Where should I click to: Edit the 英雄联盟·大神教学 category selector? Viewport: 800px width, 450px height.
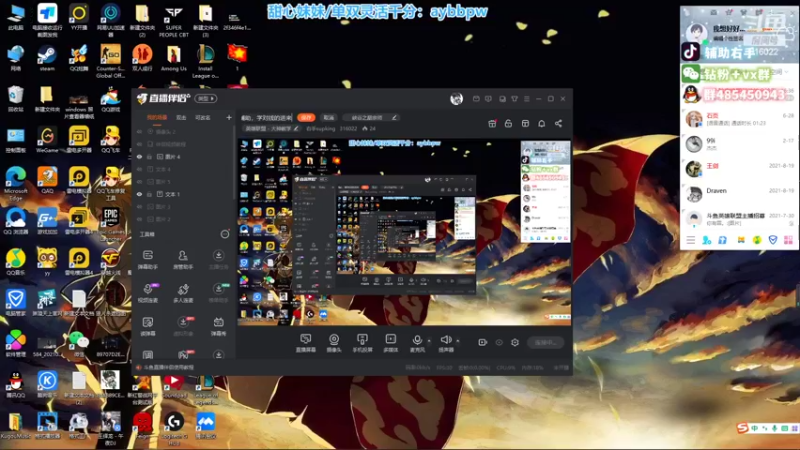click(271, 129)
